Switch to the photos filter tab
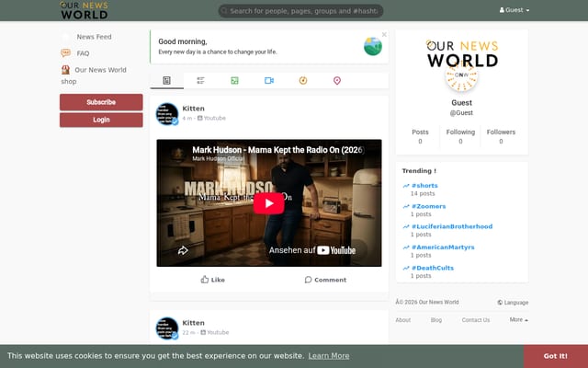Screen dimensions: 588x368 (235, 80)
